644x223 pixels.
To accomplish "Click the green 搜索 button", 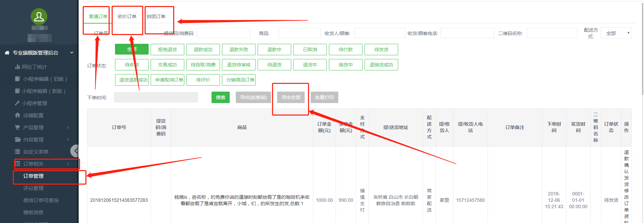I will pos(220,97).
